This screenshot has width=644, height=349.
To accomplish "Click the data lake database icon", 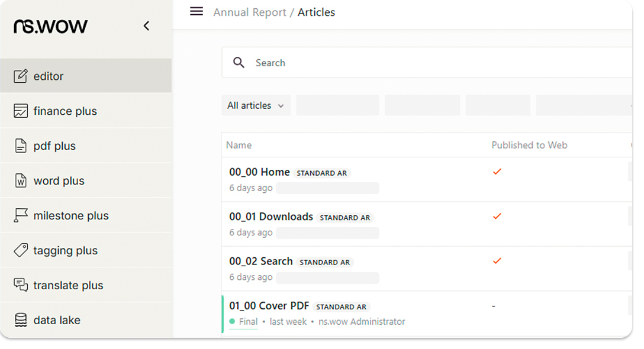I will click(21, 320).
